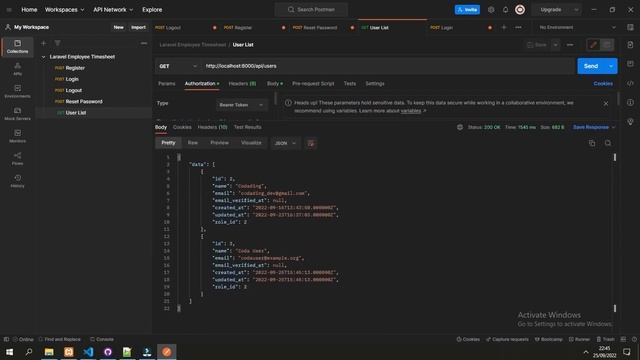Open the APIs sidebar panel

coord(18,69)
